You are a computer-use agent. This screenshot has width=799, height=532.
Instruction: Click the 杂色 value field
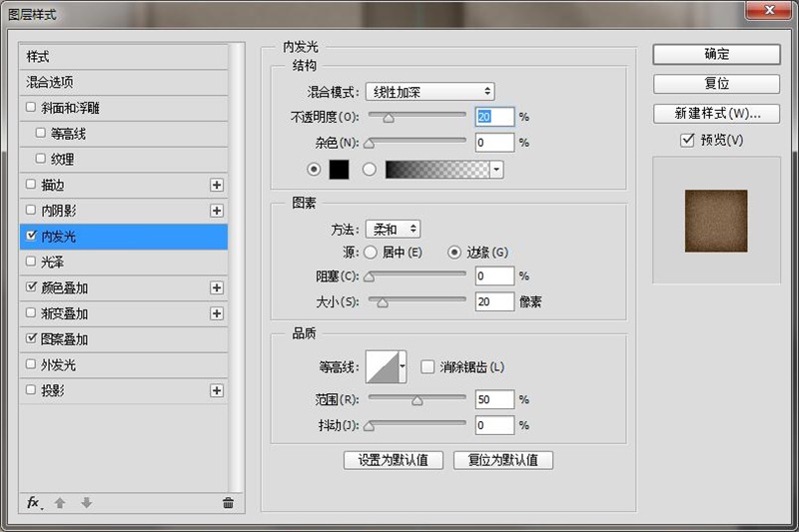494,143
